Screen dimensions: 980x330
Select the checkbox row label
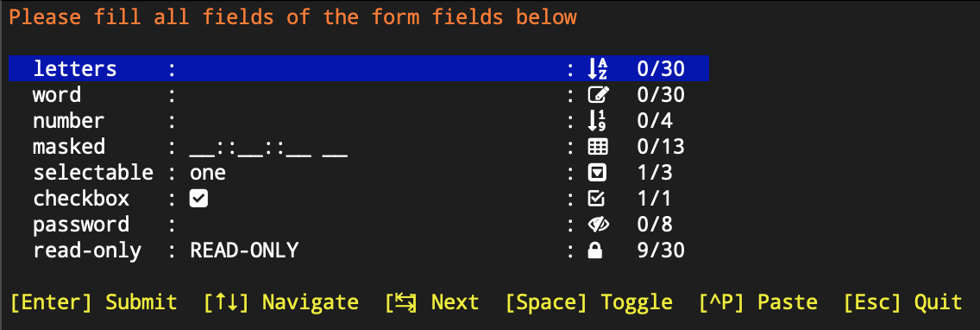pyautogui.click(x=81, y=200)
